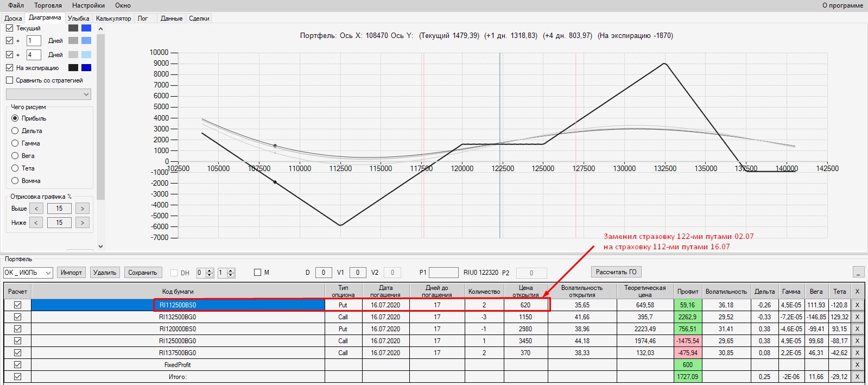
Task: Toggle Расчет checkbox for FixedProfit row
Action: click(17, 365)
